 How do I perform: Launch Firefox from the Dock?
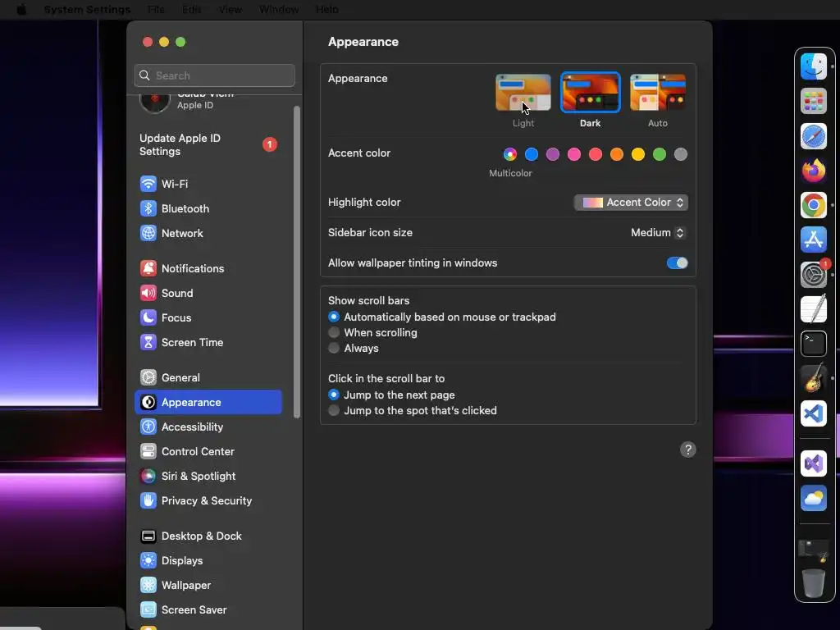coord(813,171)
